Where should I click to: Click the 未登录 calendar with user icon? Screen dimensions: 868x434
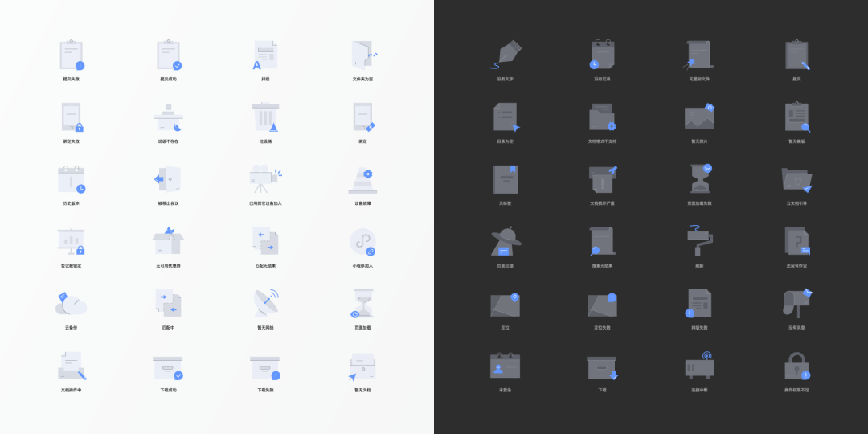(505, 366)
